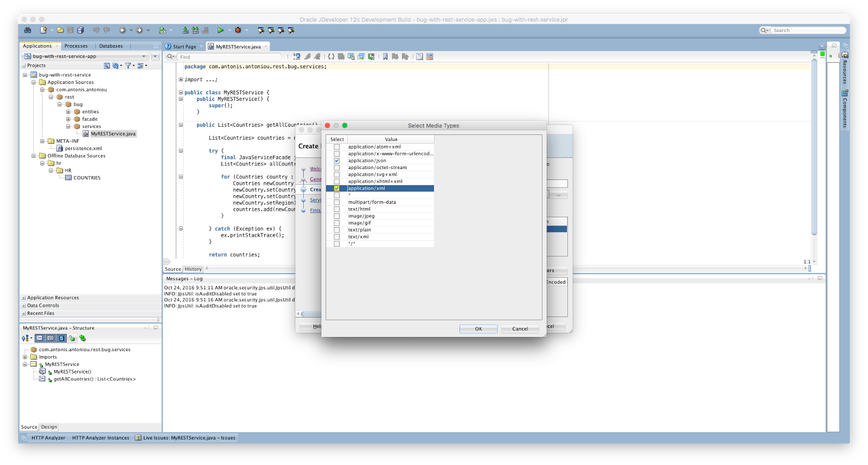Click the magnifier icon beside the Find field
868x465 pixels.
click(x=170, y=56)
